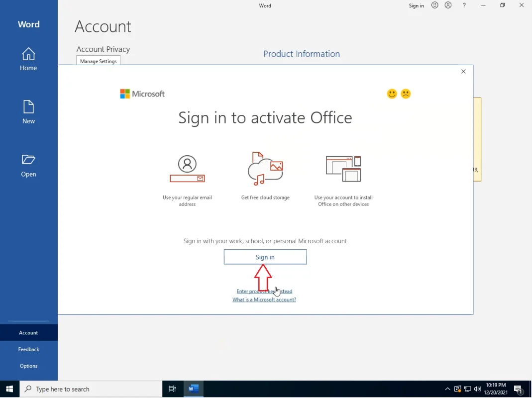This screenshot has width=532, height=398.
Task: Click the frowning face in title bar
Action: (448, 5)
